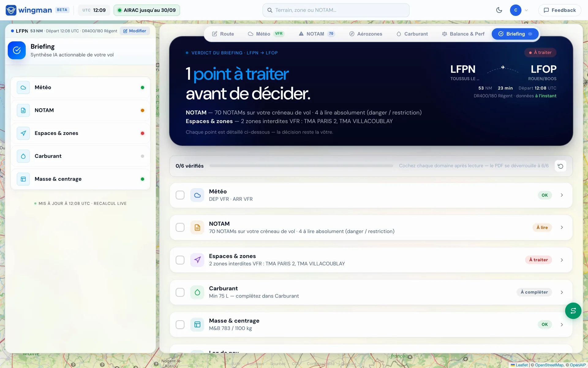
Task: Click the orange NOTAM card document icon
Action: point(197,228)
